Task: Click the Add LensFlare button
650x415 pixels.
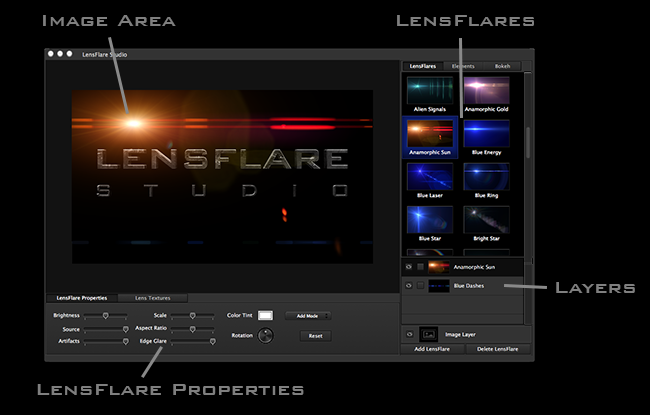Action: click(x=432, y=349)
